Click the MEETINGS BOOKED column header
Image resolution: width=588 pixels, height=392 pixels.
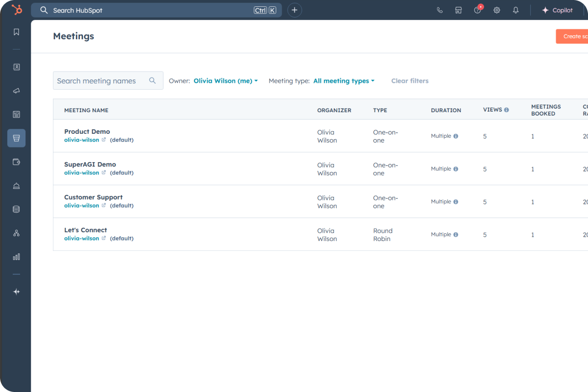coord(546,110)
